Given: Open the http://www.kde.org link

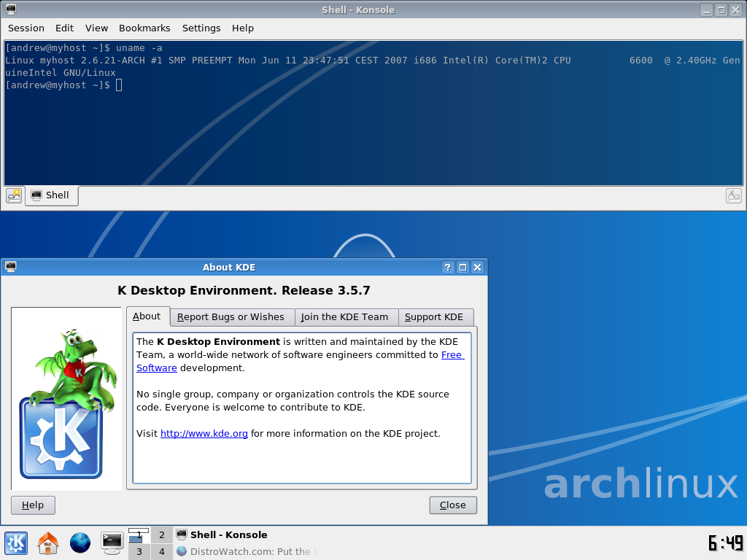Looking at the screenshot, I should point(204,433).
